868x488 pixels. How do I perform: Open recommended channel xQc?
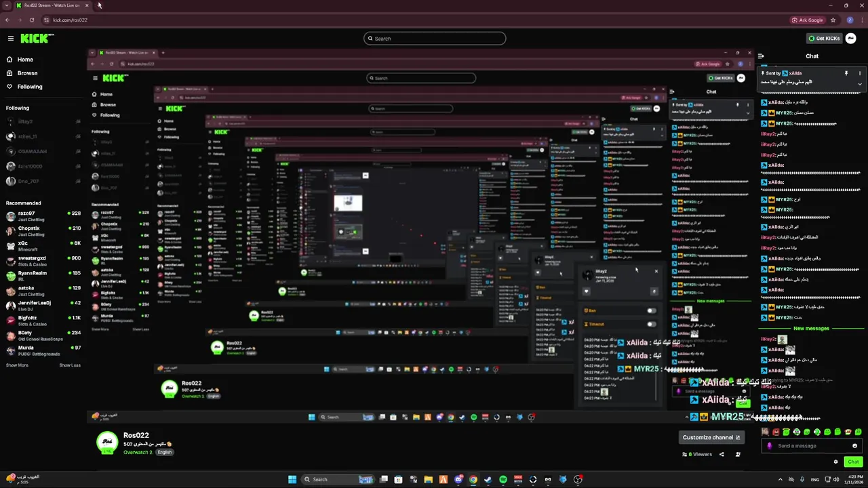(43, 246)
